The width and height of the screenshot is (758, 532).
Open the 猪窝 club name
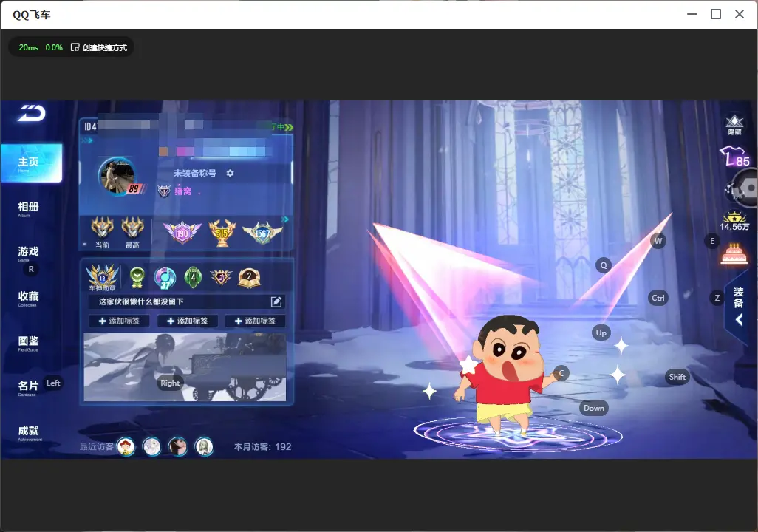click(x=182, y=191)
